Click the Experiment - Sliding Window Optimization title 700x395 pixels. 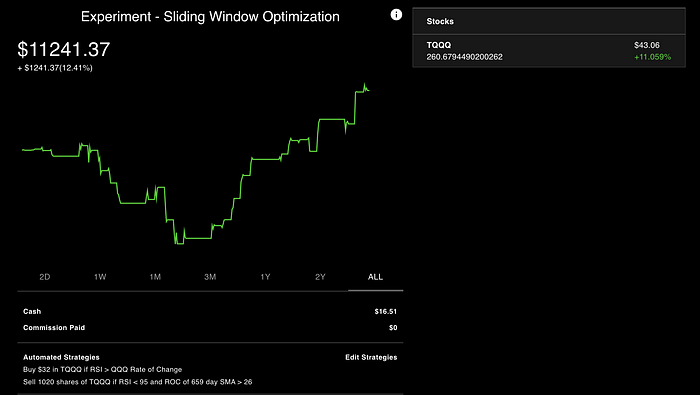210,17
